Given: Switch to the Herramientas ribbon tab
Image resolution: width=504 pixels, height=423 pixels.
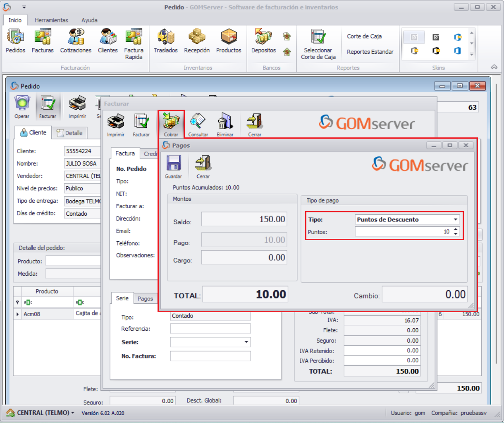Looking at the screenshot, I should (x=51, y=20).
